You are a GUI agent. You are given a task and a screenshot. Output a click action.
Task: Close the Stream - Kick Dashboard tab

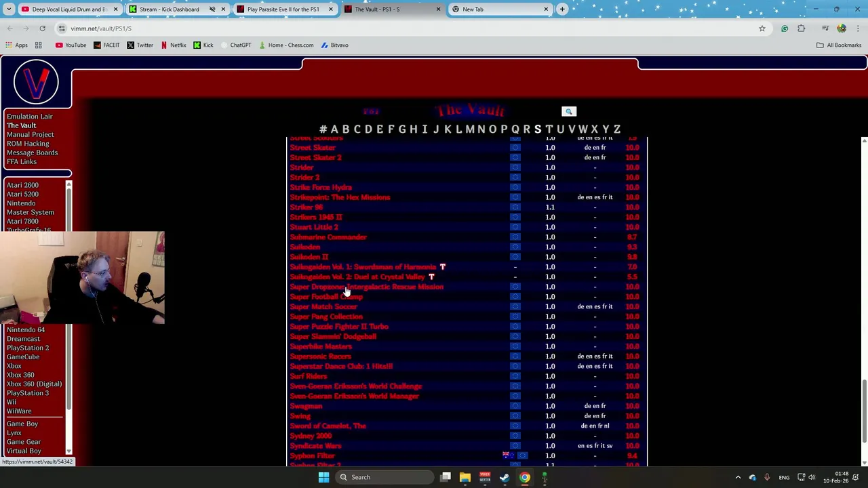(223, 9)
